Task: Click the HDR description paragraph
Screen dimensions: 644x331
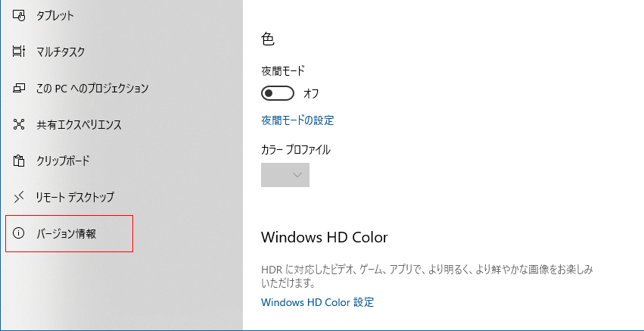Action: click(x=427, y=276)
